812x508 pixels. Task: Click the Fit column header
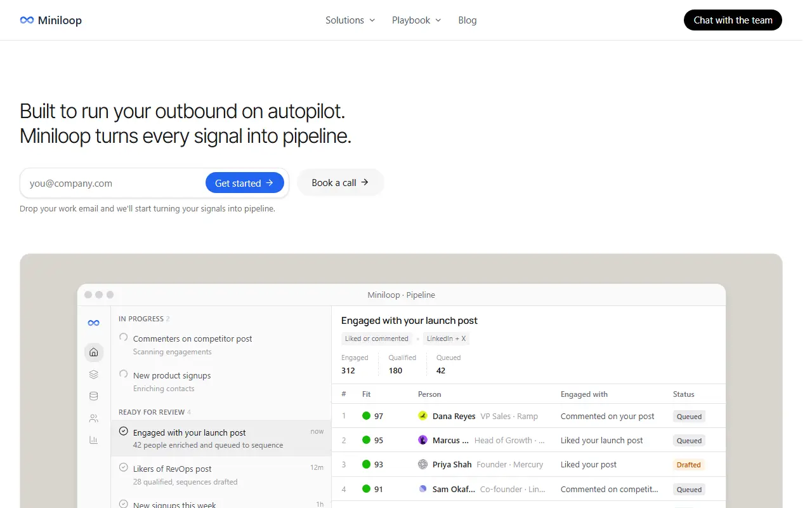coord(366,394)
